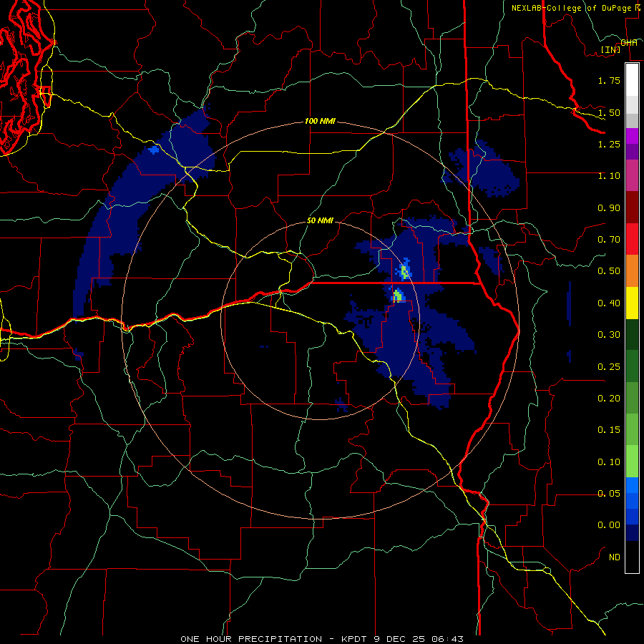Select the white swatch in the color scale
The image size is (644, 644).
point(632,80)
